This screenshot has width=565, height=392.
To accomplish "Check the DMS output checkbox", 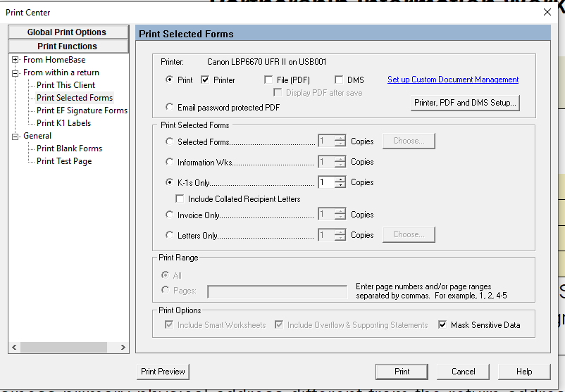I will coord(339,80).
